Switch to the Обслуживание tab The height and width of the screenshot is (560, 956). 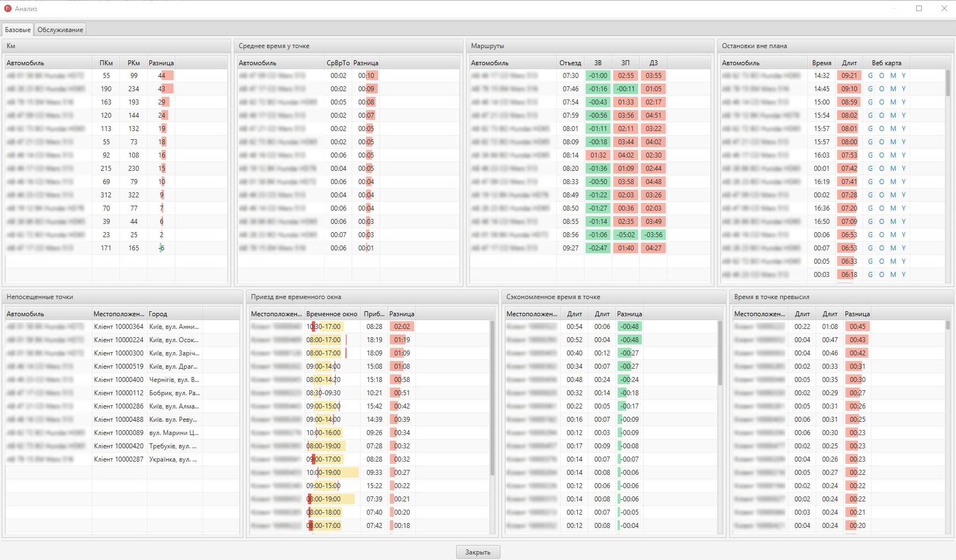pos(60,30)
